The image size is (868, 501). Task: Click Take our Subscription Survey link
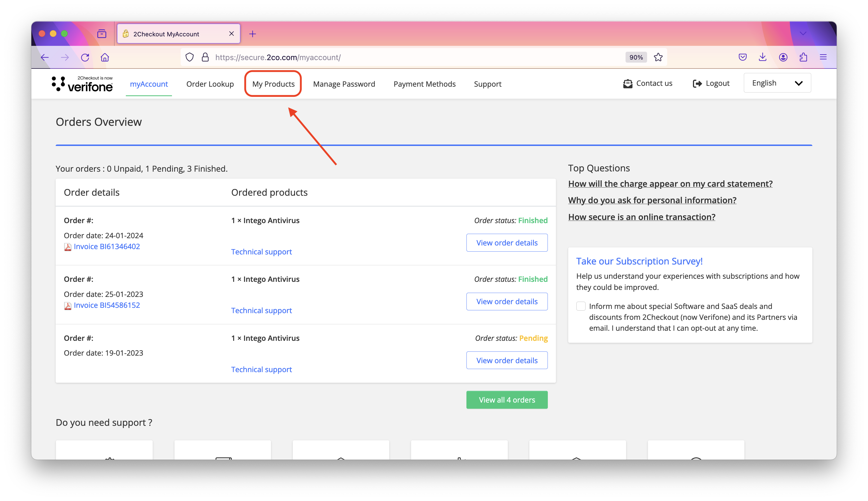(x=639, y=261)
